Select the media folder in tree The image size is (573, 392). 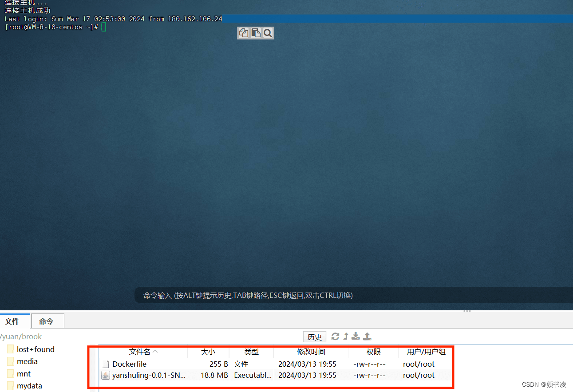click(27, 361)
